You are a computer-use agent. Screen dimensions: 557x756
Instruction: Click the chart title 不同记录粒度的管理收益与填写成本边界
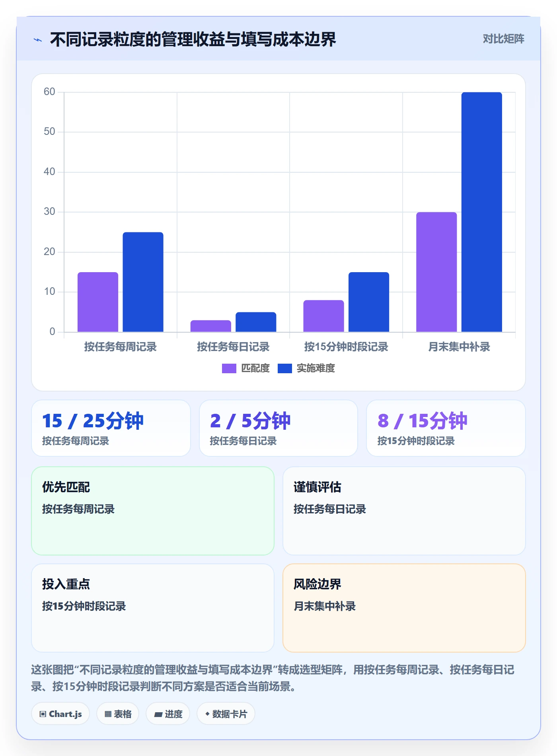point(193,39)
